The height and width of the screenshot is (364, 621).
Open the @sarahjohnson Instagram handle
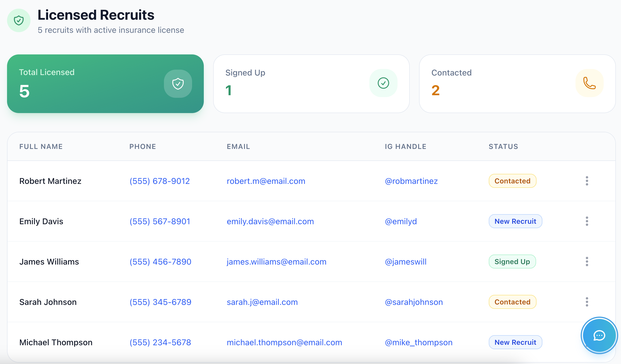[414, 302]
